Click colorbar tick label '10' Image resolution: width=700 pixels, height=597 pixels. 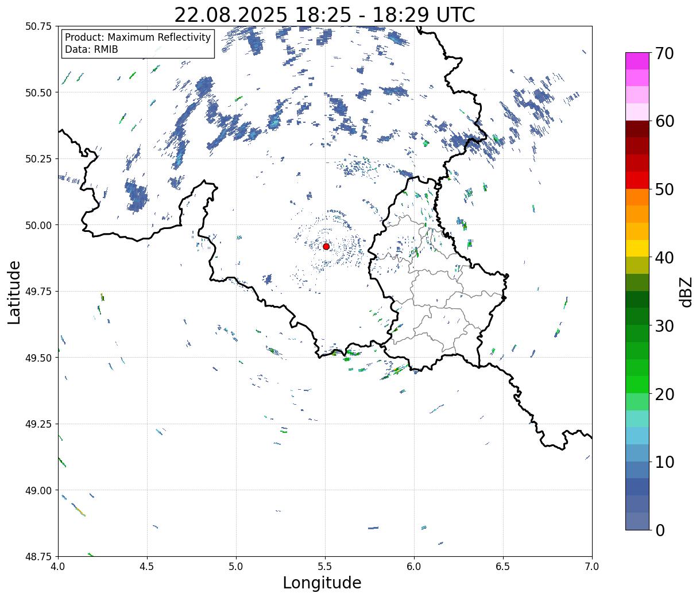664,462
